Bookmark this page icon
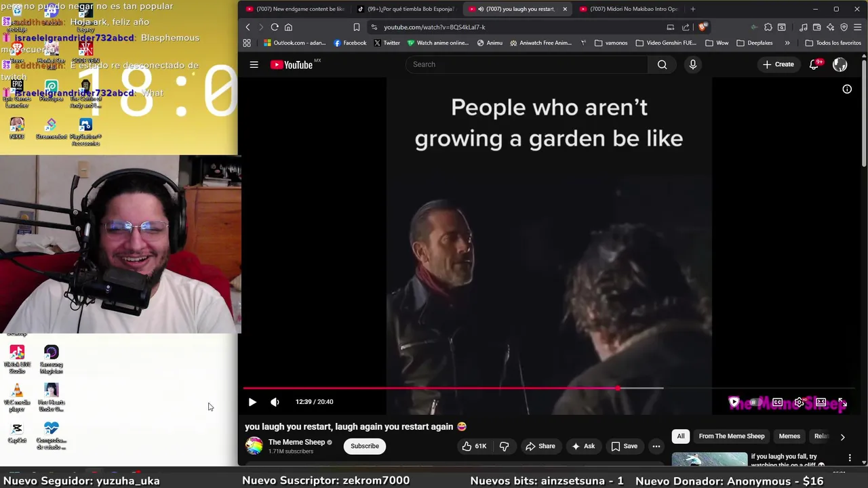Viewport: 868px width, 488px height. click(356, 27)
